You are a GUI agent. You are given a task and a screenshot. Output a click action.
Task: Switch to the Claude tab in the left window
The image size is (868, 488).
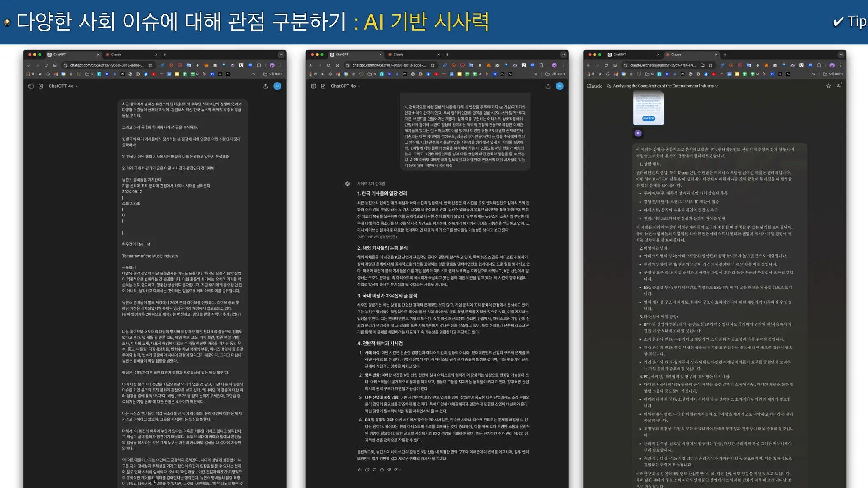coord(131,55)
